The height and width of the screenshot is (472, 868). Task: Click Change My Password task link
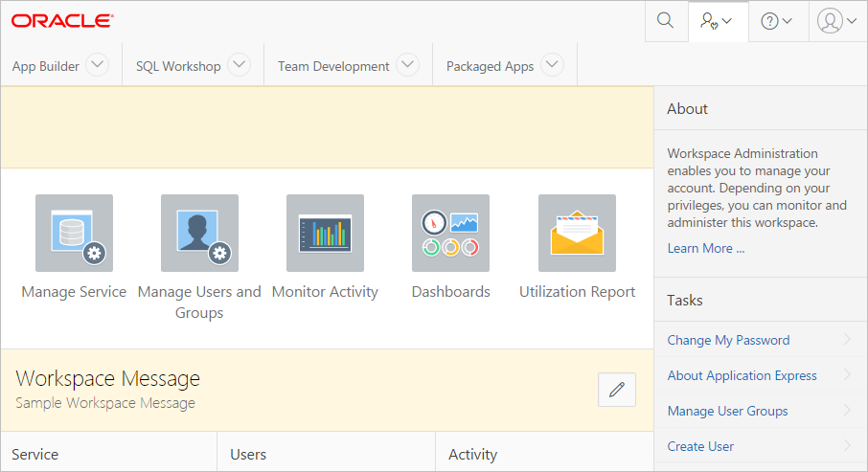click(728, 340)
